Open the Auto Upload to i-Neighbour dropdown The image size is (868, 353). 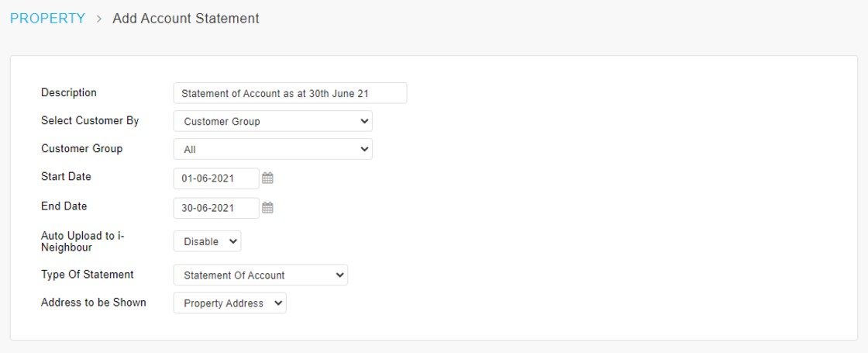[x=207, y=241]
